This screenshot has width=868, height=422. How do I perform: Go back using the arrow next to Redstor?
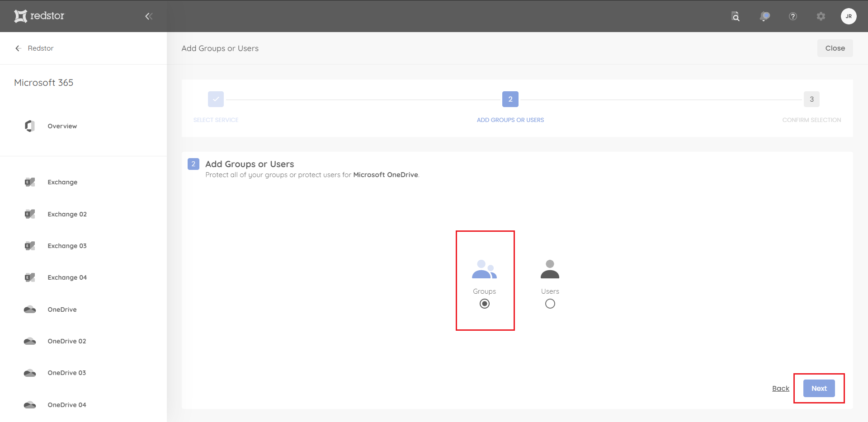[x=18, y=48]
